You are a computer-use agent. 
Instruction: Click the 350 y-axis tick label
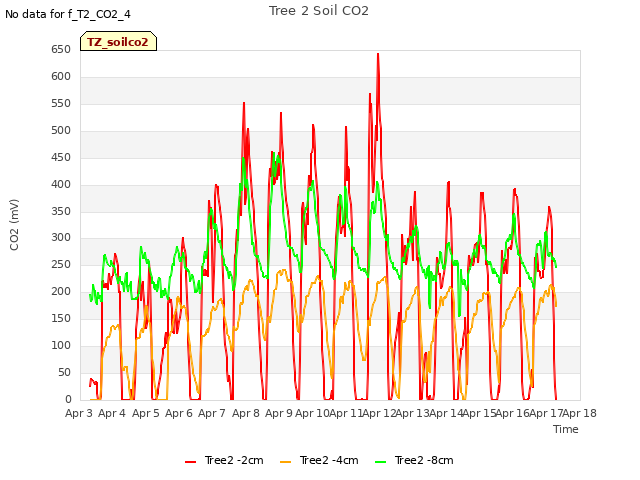61,211
